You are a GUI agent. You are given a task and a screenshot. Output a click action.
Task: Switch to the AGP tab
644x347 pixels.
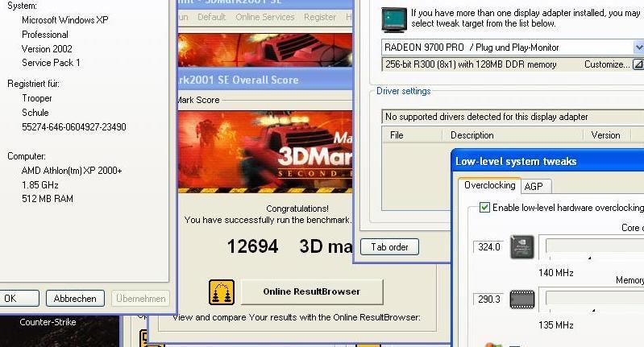click(x=534, y=187)
